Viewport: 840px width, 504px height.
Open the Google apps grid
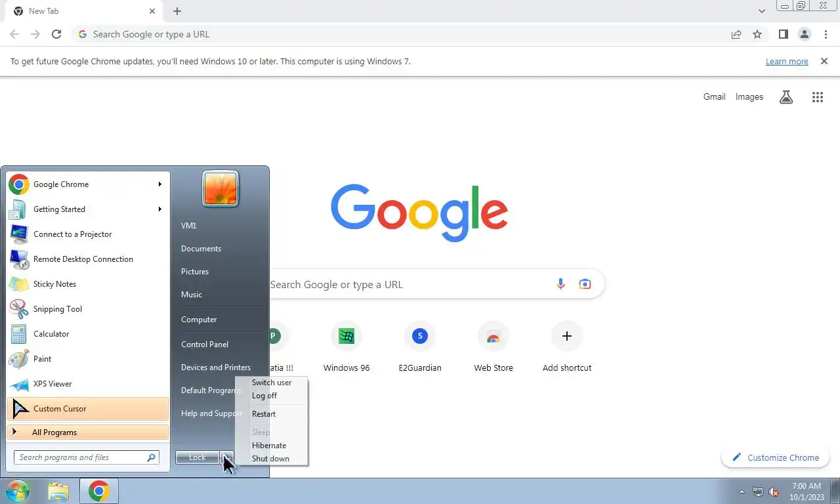(x=817, y=97)
